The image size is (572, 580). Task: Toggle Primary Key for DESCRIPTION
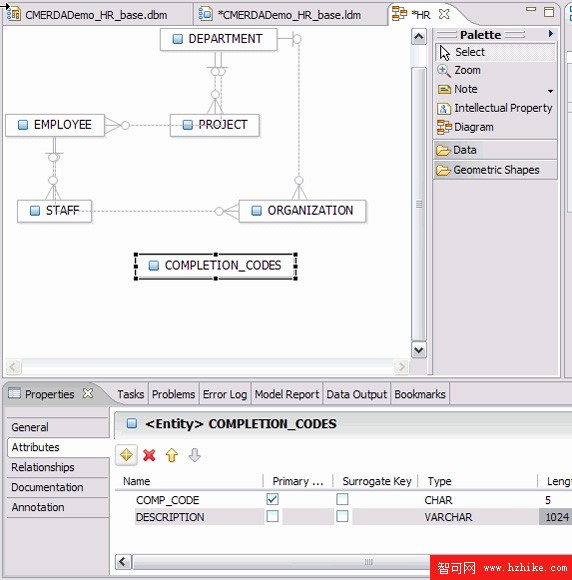click(x=272, y=516)
